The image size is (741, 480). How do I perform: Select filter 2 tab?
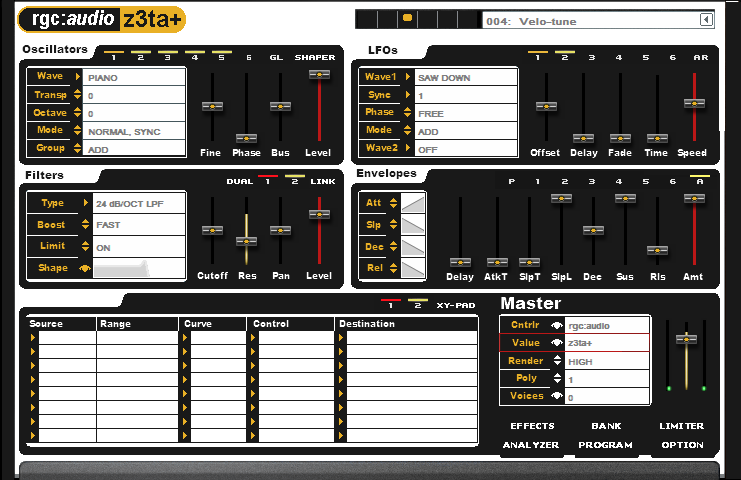pos(295,180)
